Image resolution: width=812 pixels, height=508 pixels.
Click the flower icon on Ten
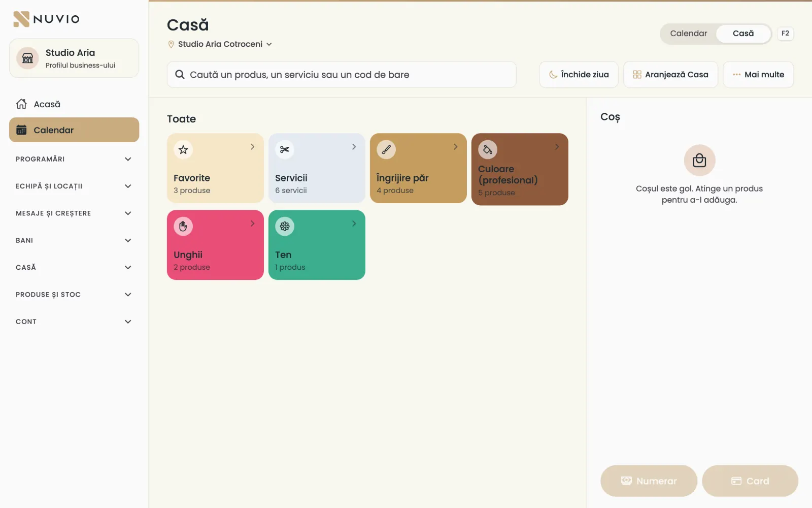(x=285, y=226)
